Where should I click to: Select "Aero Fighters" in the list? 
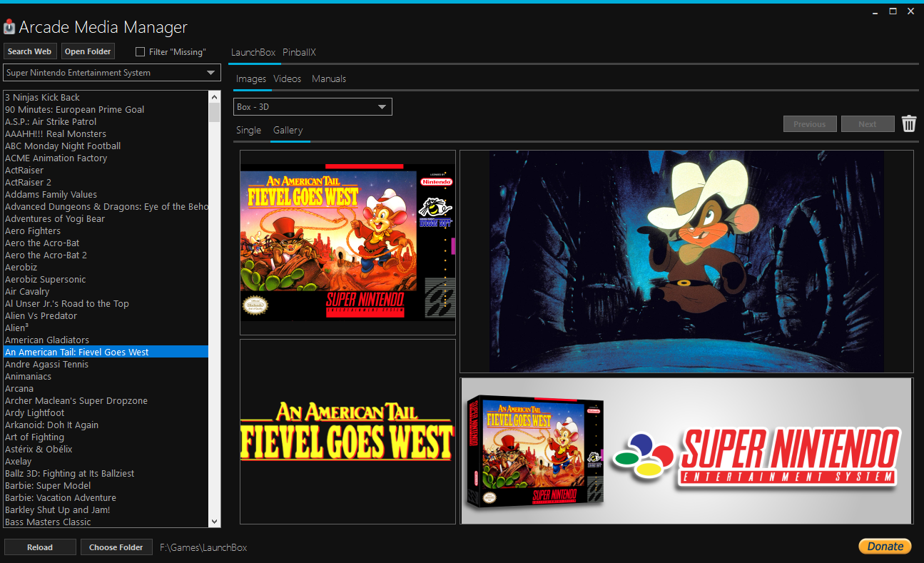click(x=106, y=230)
